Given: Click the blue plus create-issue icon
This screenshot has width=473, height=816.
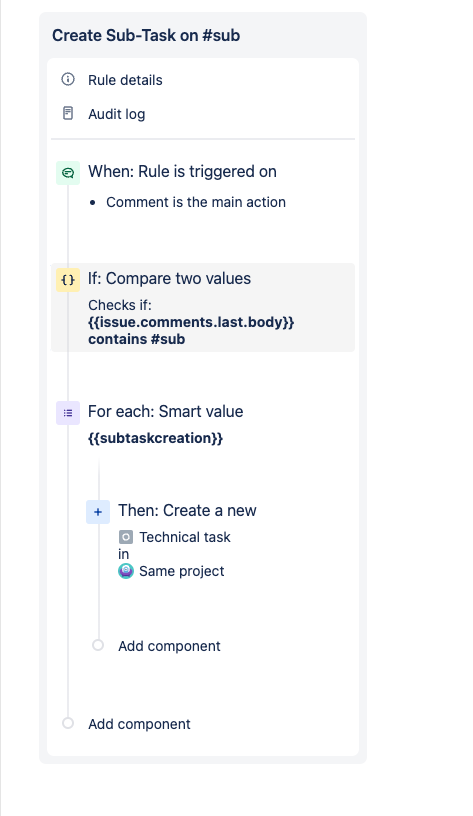Looking at the screenshot, I should coord(98,512).
